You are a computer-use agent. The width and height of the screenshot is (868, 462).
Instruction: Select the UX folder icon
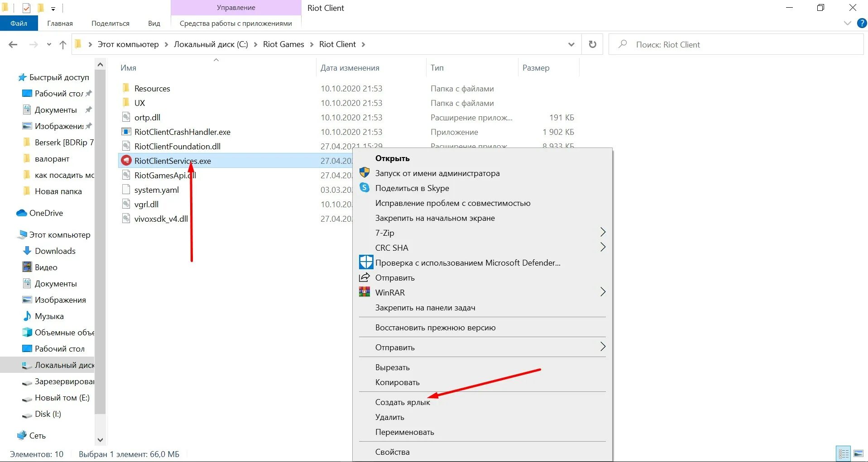click(x=126, y=102)
